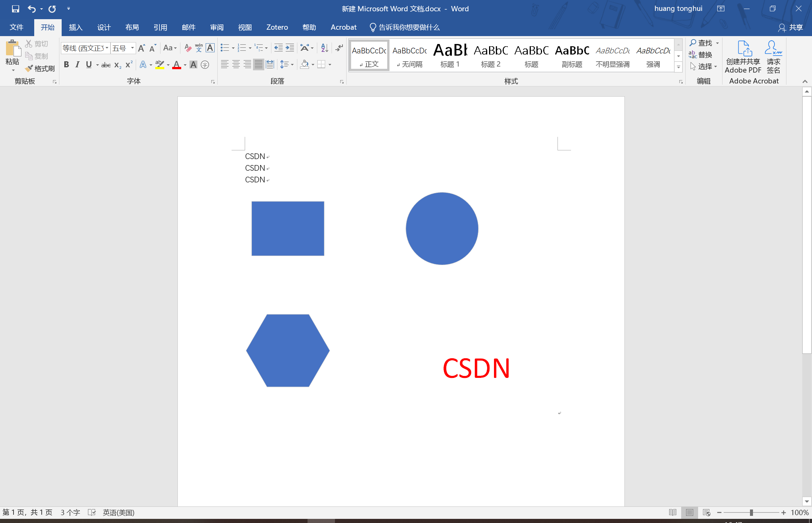Expand the font size dropdown
The height and width of the screenshot is (523, 812).
132,48
